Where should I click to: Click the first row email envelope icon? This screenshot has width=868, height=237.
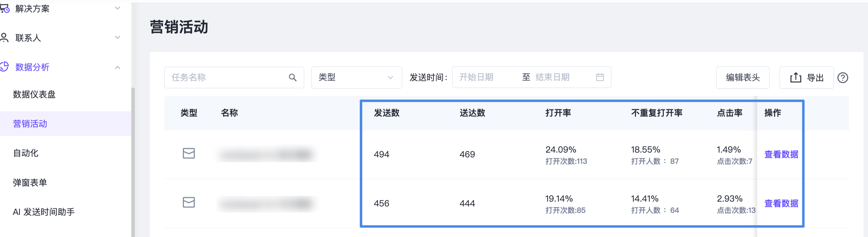click(189, 154)
